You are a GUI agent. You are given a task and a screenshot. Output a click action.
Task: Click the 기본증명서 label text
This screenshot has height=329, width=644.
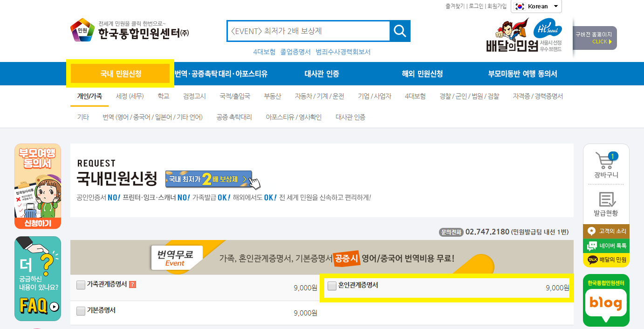coord(102,310)
